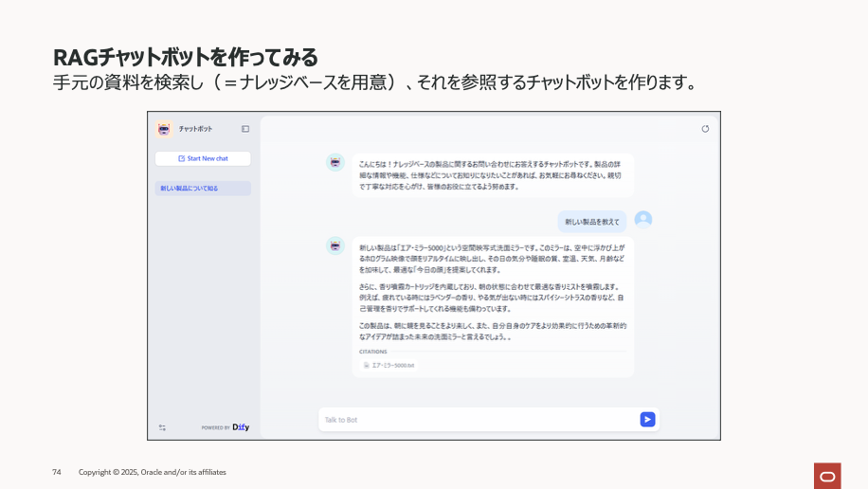Viewport: 868px width, 489px height.
Task: Start a new chat
Action: click(203, 158)
